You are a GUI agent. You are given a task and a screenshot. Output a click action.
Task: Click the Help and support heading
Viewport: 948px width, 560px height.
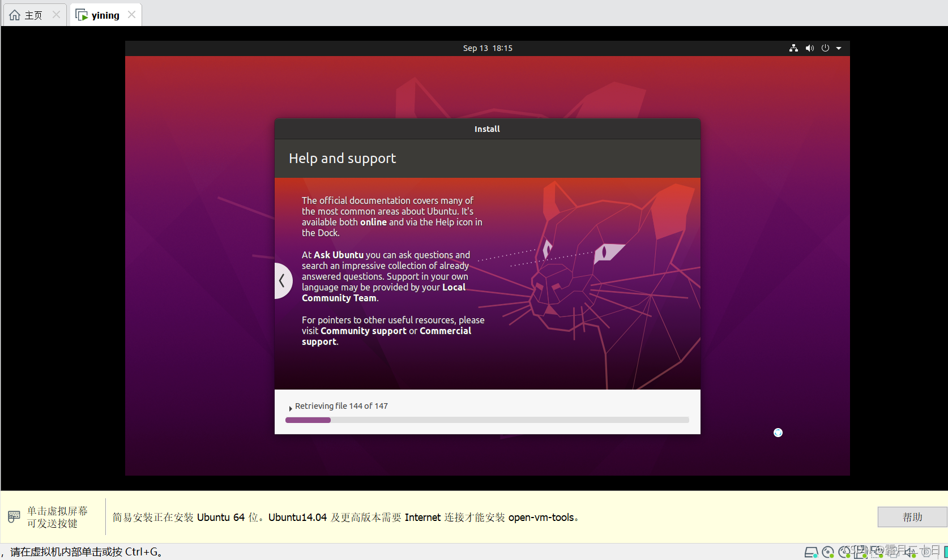click(342, 158)
